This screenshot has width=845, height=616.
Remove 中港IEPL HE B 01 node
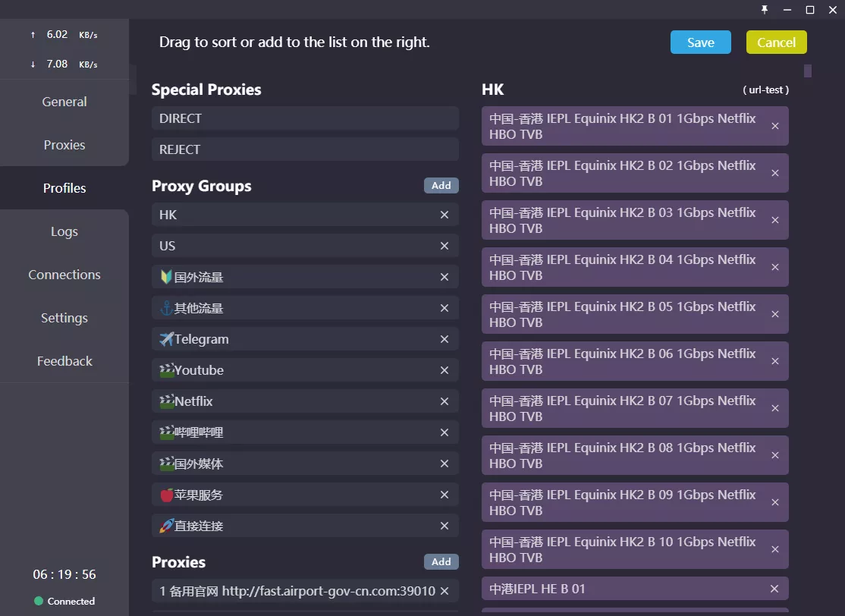click(x=774, y=589)
